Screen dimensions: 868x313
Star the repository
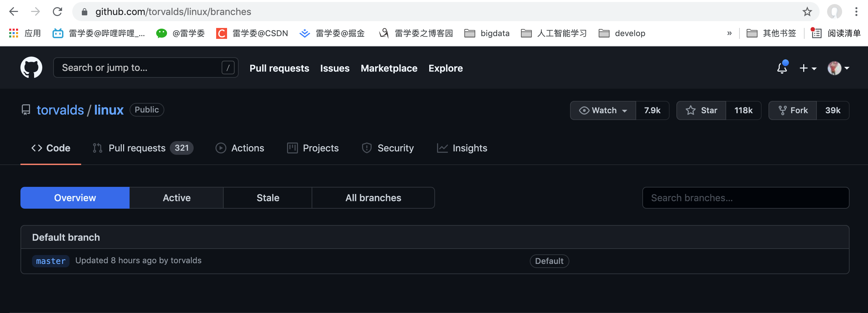click(701, 110)
